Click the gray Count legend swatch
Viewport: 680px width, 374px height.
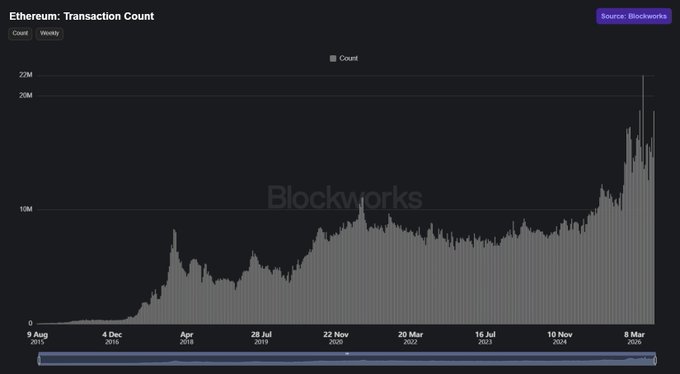333,59
